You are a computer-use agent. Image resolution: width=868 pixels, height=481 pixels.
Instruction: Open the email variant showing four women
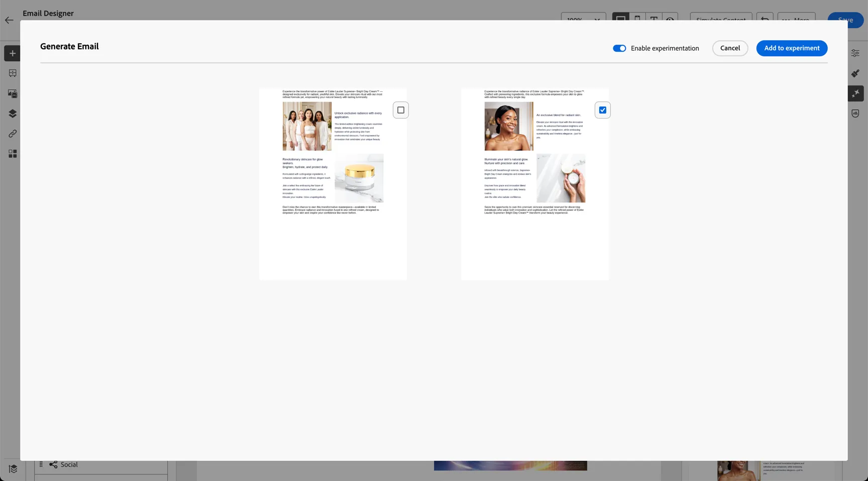(333, 184)
